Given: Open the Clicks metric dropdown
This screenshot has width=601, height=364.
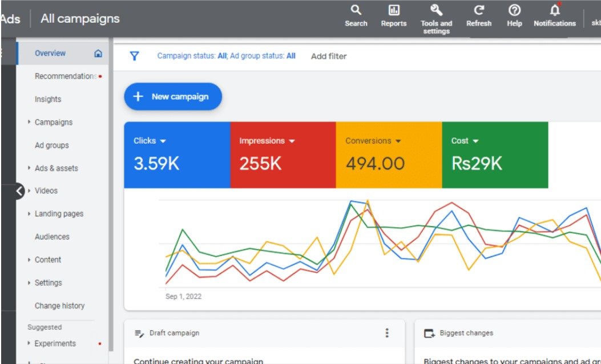Looking at the screenshot, I should pyautogui.click(x=163, y=141).
